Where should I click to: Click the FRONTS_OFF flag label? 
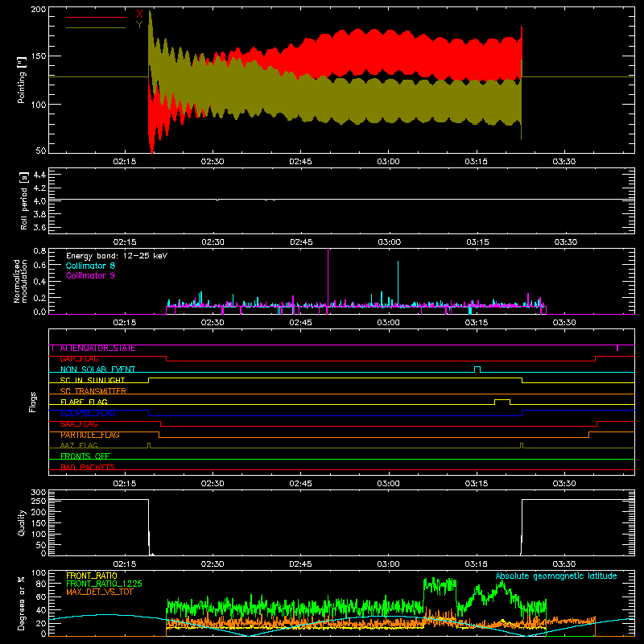coord(85,456)
